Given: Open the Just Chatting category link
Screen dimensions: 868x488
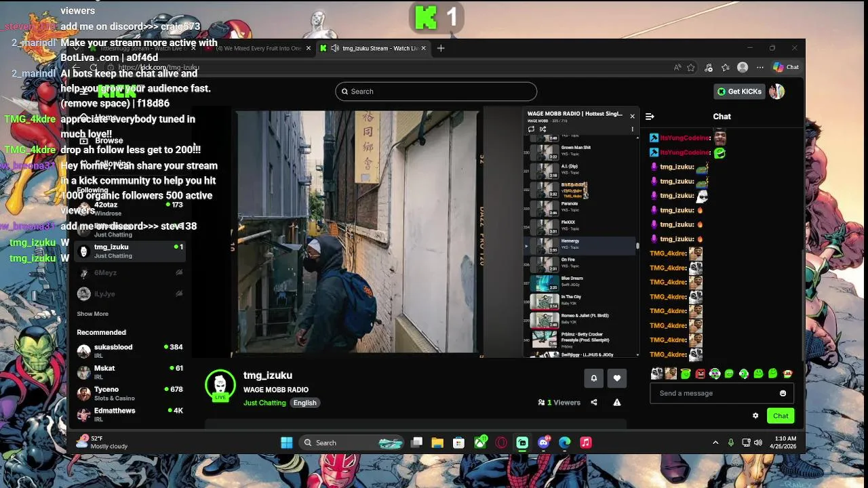Looking at the screenshot, I should coord(264,403).
